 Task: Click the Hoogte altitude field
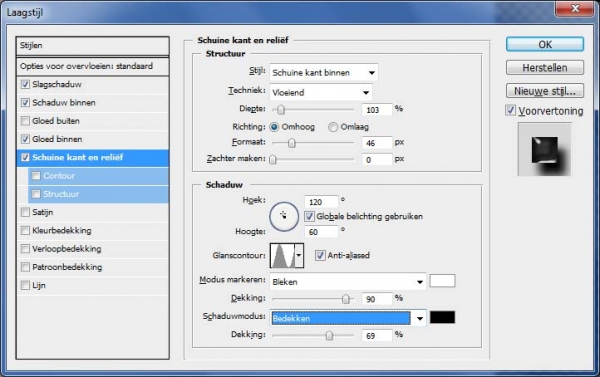pyautogui.click(x=321, y=232)
